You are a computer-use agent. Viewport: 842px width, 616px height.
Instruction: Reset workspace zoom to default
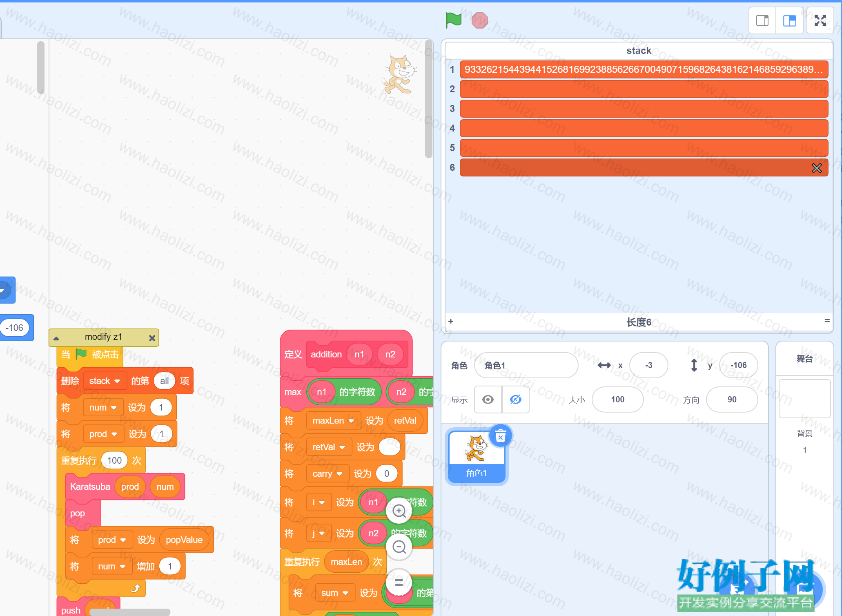click(399, 582)
